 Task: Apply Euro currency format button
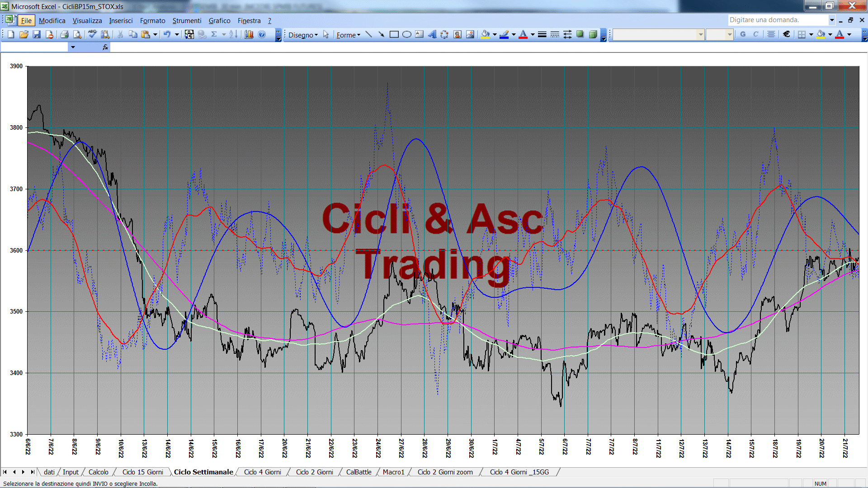787,34
